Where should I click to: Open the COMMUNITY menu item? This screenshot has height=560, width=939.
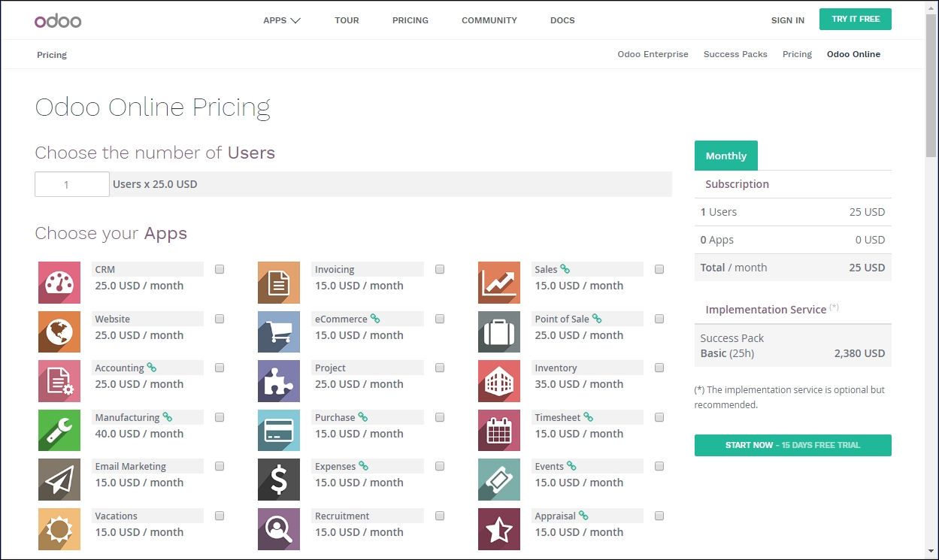pyautogui.click(x=489, y=20)
